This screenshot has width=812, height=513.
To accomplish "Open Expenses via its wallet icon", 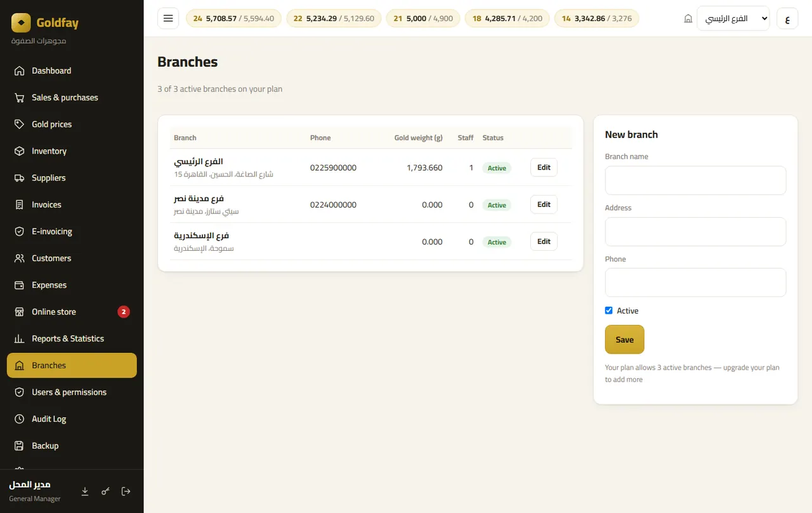I will (x=20, y=285).
